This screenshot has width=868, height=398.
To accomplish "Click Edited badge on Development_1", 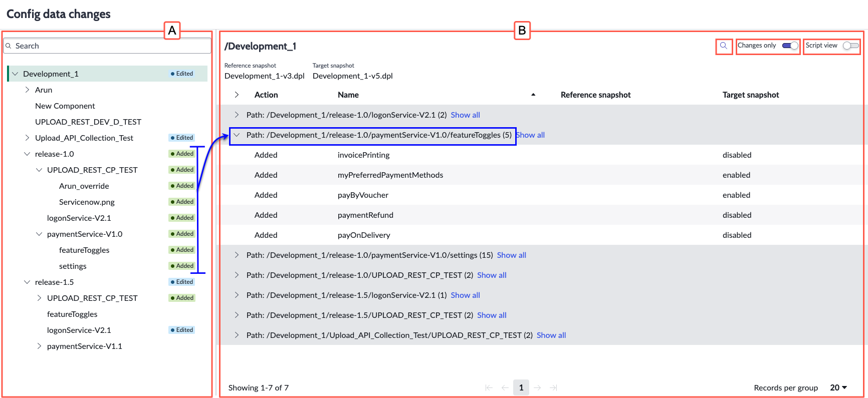I will click(x=182, y=74).
